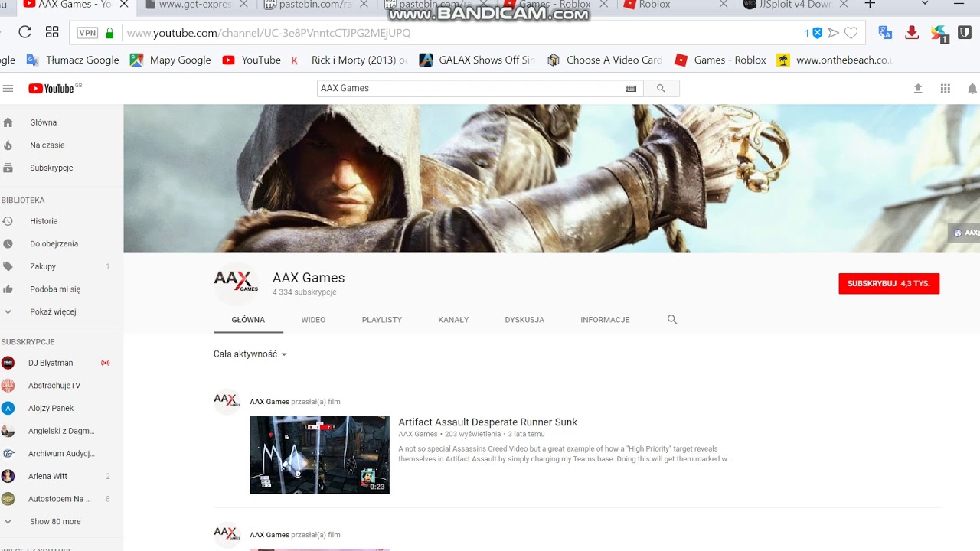Open Tłumacz Google bookmark
This screenshot has width=980, height=551.
(73, 60)
